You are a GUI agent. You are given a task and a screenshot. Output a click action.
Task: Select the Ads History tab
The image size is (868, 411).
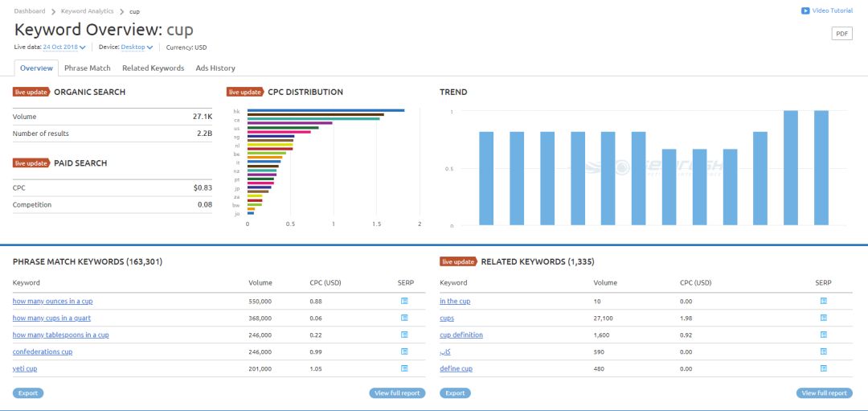(x=215, y=68)
